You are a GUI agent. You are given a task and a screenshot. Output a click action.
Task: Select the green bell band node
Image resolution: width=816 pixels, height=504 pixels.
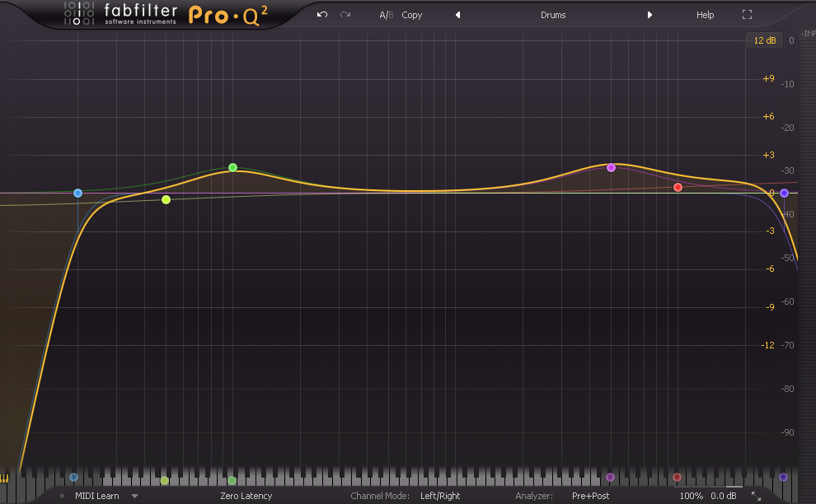tap(232, 167)
